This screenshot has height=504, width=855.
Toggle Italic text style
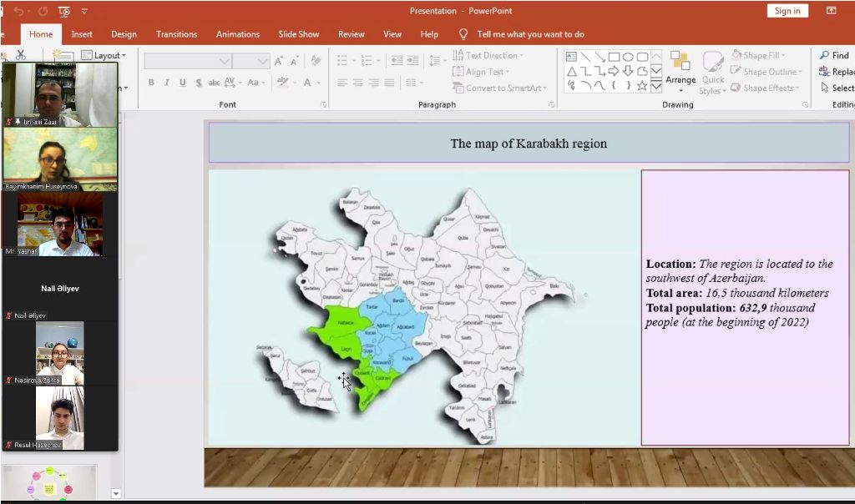(x=167, y=83)
